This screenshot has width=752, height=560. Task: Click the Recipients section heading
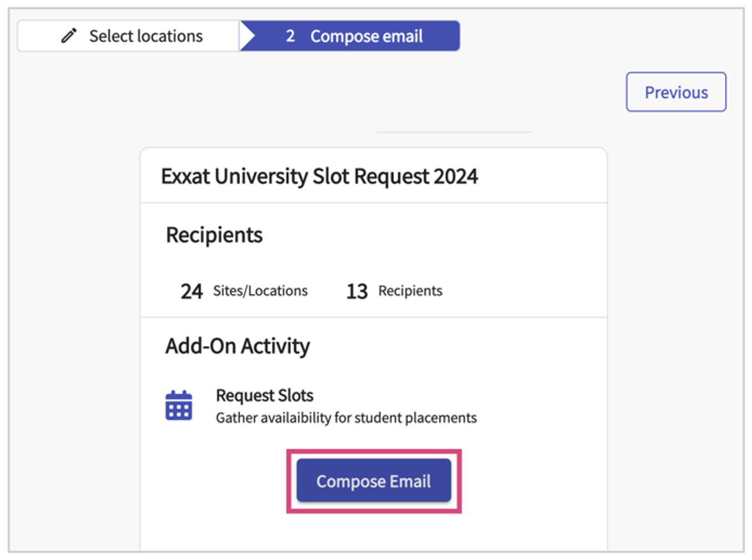214,235
